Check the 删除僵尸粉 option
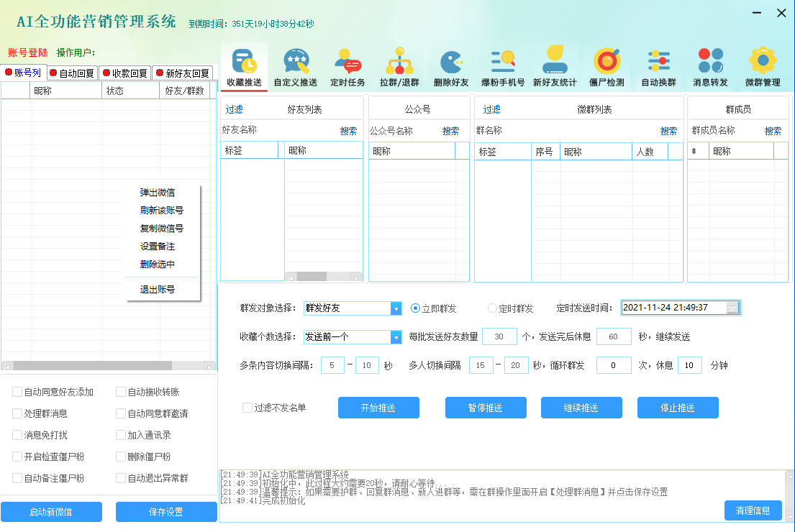The height and width of the screenshot is (532, 795). click(x=121, y=457)
